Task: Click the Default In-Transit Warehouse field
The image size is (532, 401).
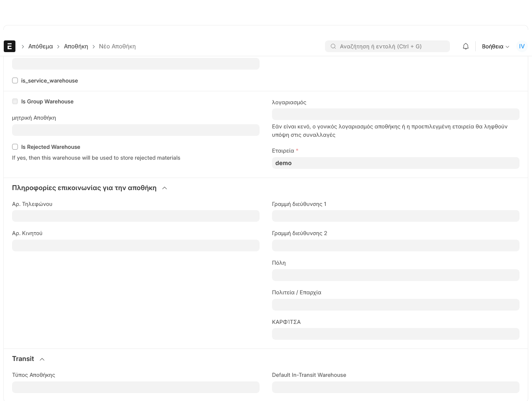Action: (395, 387)
